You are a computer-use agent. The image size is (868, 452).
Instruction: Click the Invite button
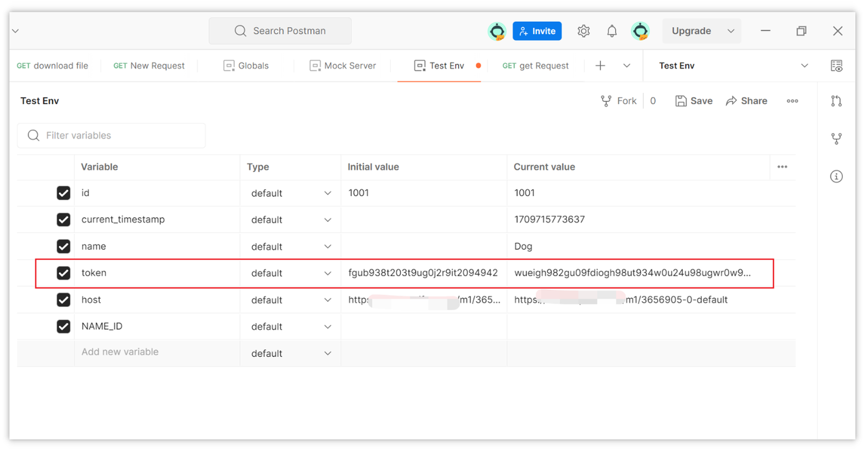point(537,31)
